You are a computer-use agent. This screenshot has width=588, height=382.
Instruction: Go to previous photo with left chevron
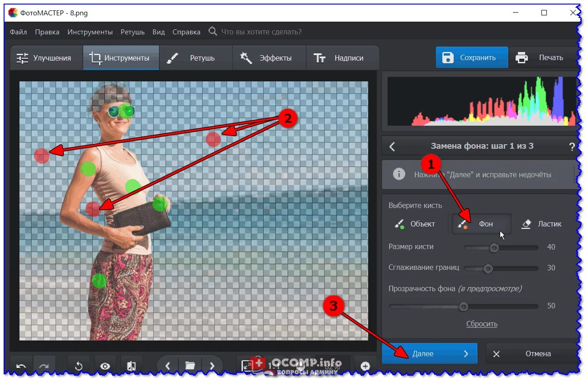coord(168,365)
